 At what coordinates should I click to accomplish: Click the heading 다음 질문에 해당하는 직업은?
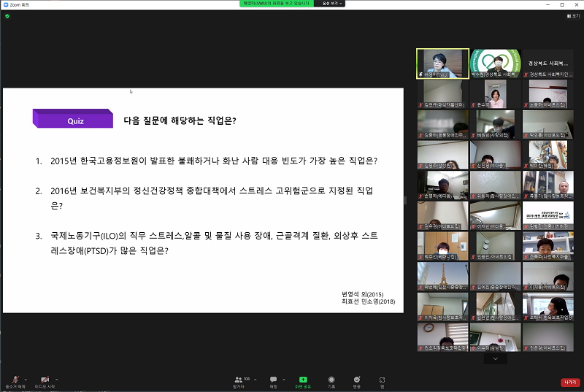coord(180,120)
